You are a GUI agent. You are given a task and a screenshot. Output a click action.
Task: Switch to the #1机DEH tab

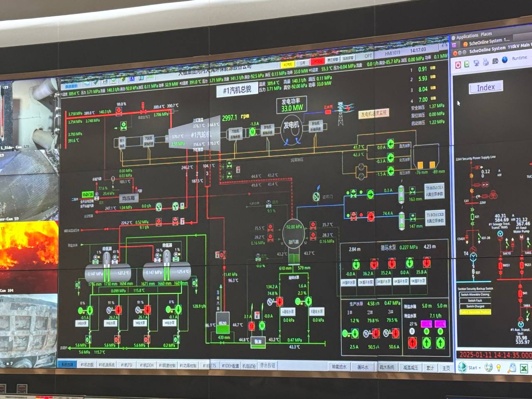147,365
